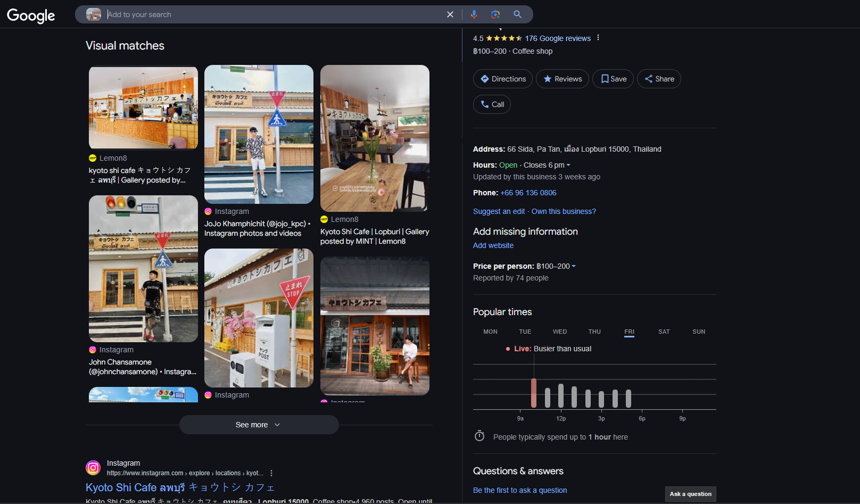Click the image thumbnail in search box
This screenshot has height=504, width=860.
pos(94,14)
